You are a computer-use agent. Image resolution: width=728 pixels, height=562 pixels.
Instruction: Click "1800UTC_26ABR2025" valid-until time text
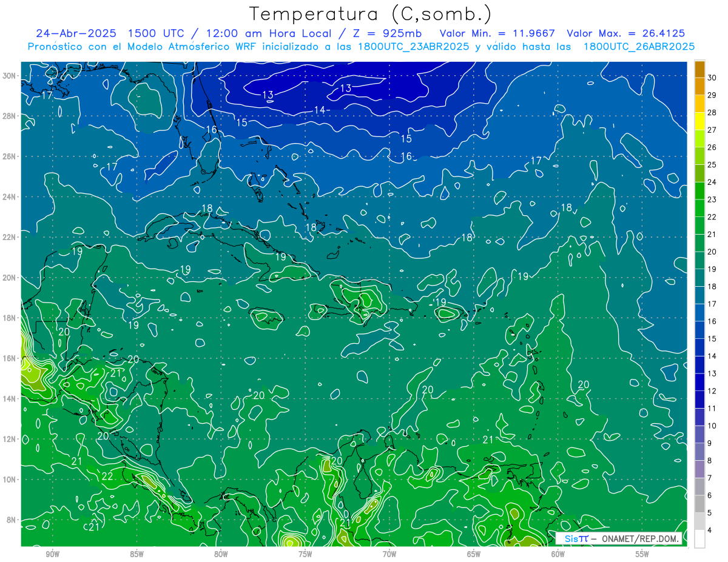(639, 47)
